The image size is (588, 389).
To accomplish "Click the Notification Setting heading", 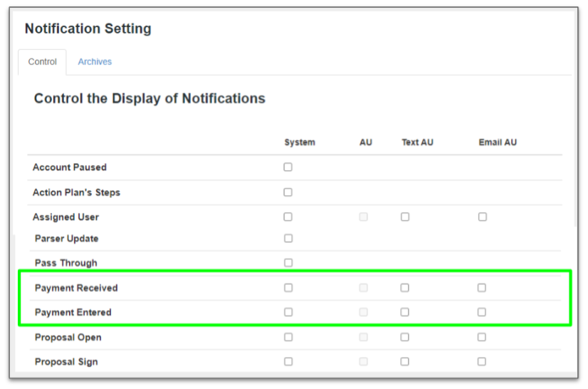I will (x=88, y=28).
